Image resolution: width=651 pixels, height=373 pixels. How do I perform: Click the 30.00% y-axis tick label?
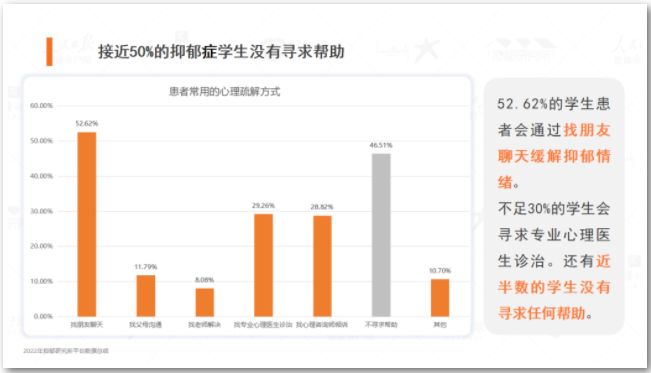coord(42,211)
